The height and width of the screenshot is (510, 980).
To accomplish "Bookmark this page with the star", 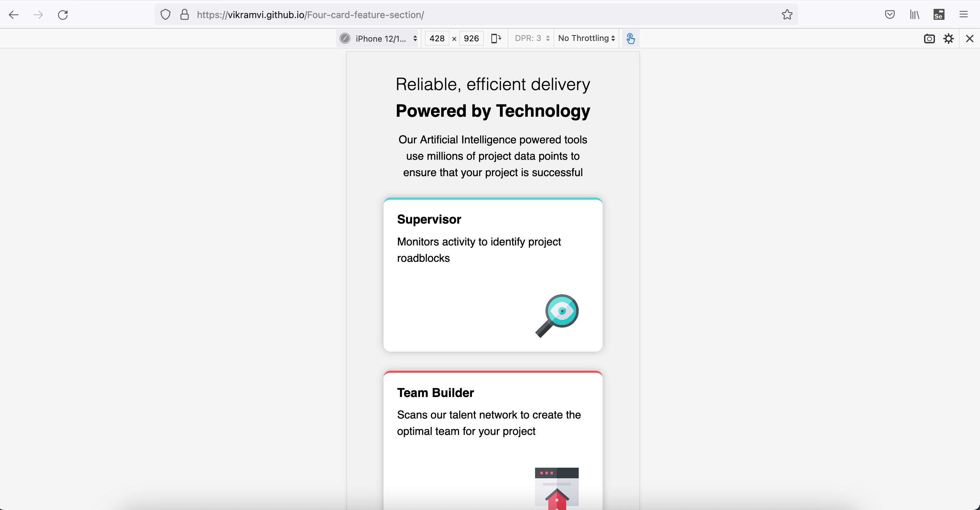I will click(787, 15).
